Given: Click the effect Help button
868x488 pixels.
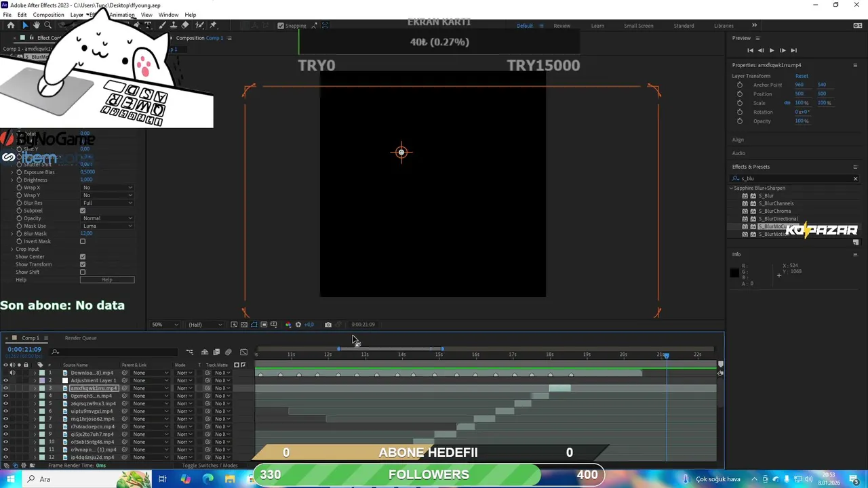Looking at the screenshot, I should (x=107, y=280).
